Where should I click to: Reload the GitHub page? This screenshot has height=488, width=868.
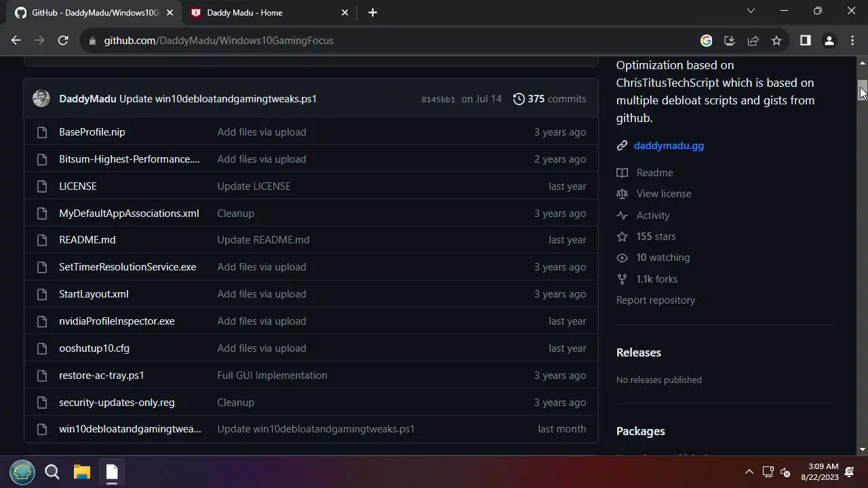click(63, 41)
